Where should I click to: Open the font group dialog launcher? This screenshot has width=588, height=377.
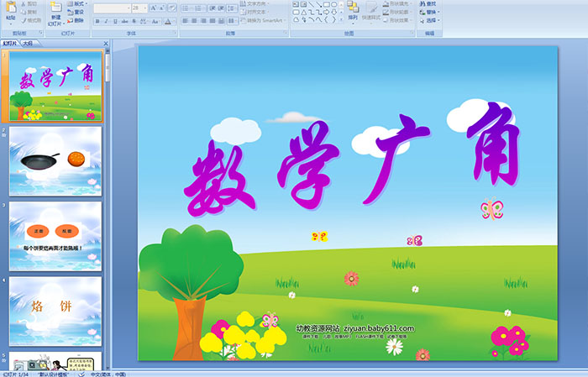(175, 34)
